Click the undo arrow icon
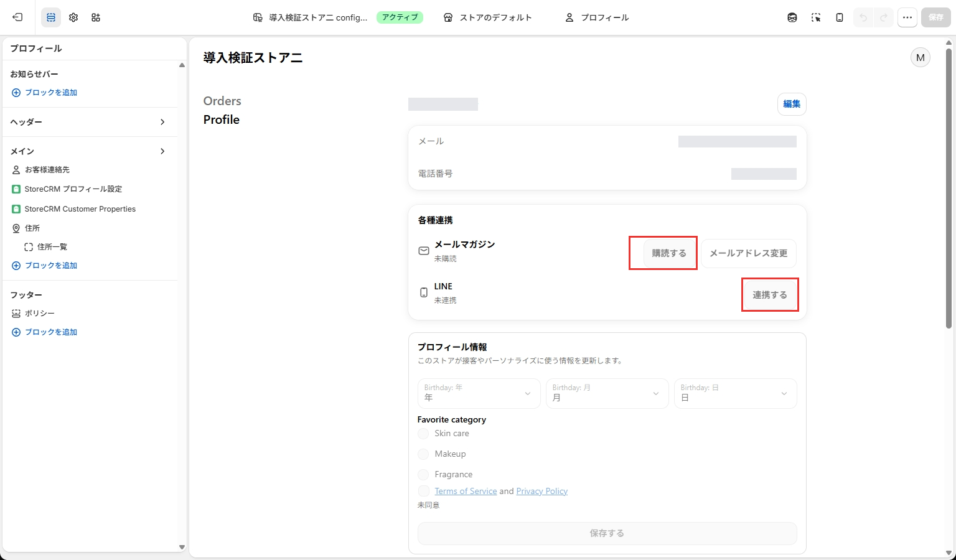This screenshot has height=560, width=956. click(x=863, y=17)
